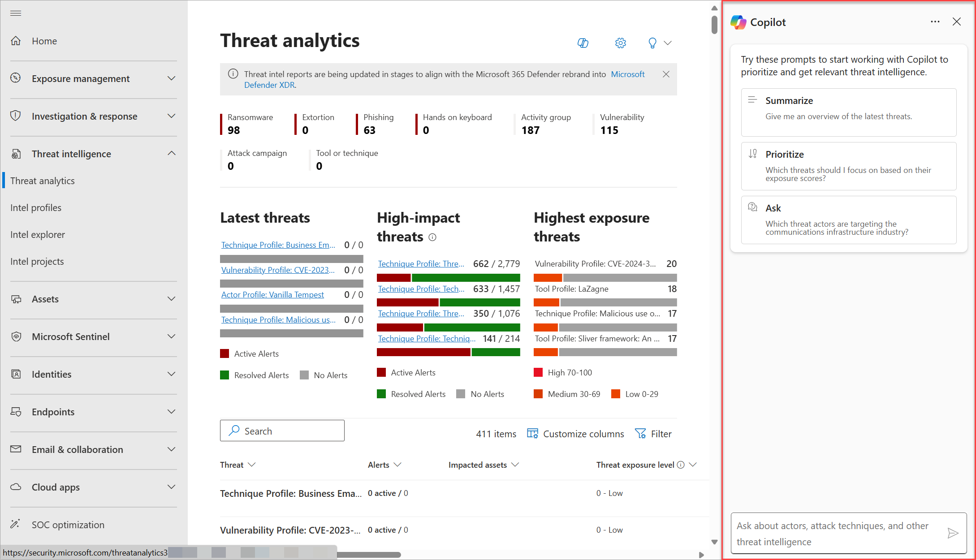This screenshot has height=560, width=976.
Task: Open Copilot more options ellipsis
Action: (x=935, y=22)
